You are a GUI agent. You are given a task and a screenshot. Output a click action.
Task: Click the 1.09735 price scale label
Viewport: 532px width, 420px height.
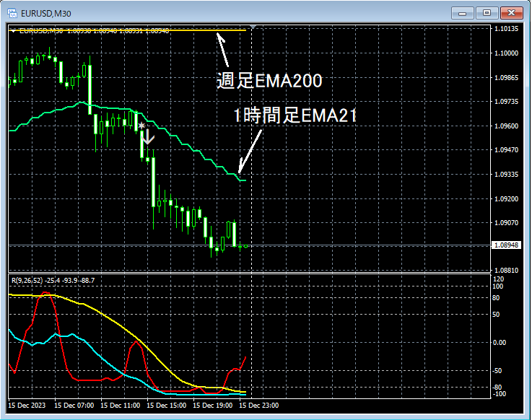tap(506, 102)
